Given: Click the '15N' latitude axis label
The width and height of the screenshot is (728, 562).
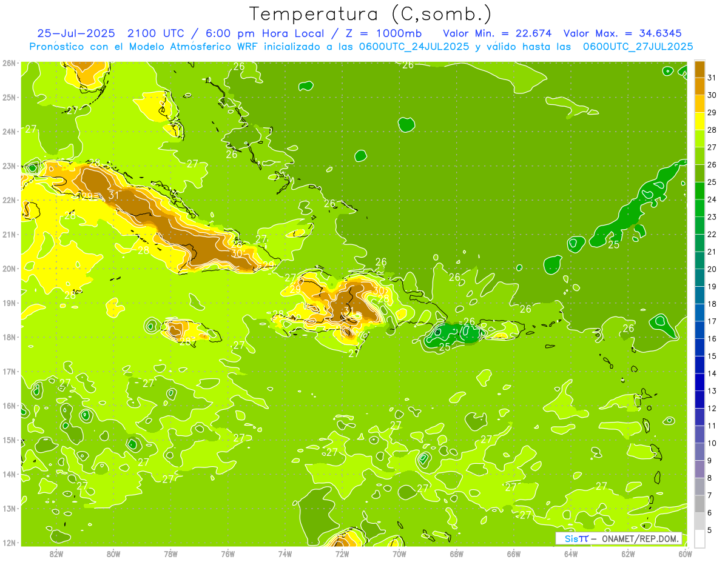Looking at the screenshot, I should pyautogui.click(x=9, y=440).
